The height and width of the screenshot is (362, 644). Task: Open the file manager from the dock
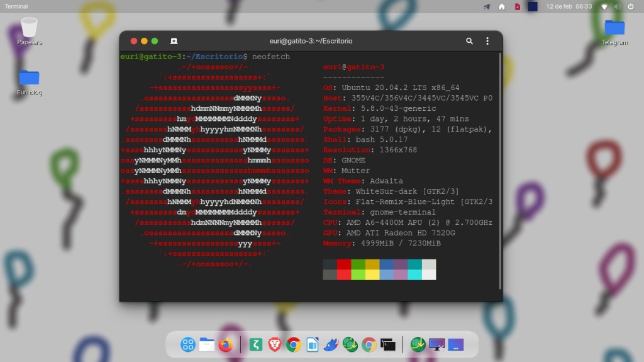point(207,344)
